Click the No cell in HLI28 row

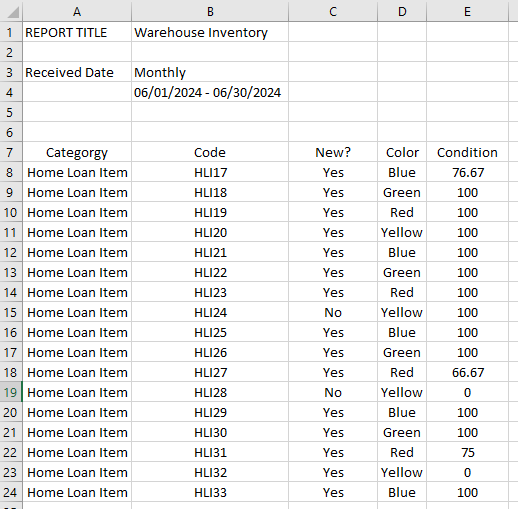coord(333,392)
